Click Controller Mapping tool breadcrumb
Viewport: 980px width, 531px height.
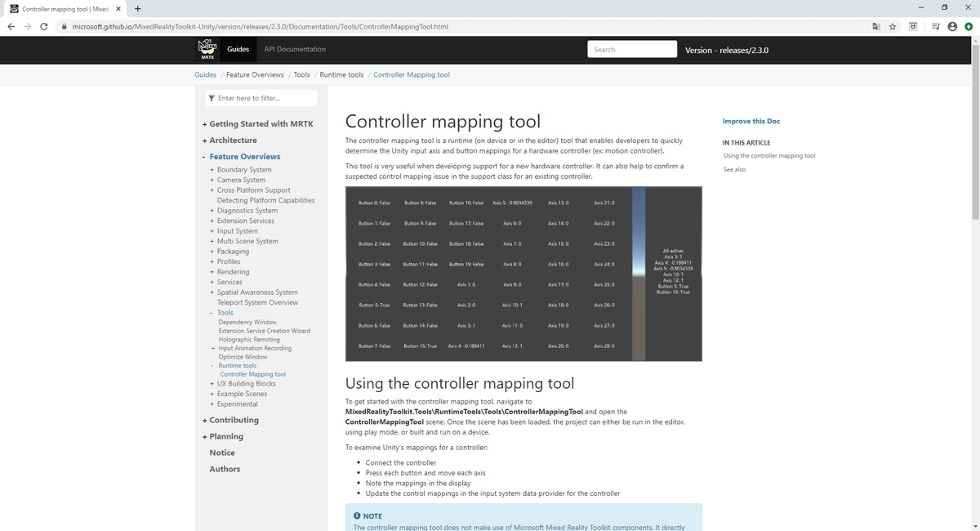(x=412, y=74)
